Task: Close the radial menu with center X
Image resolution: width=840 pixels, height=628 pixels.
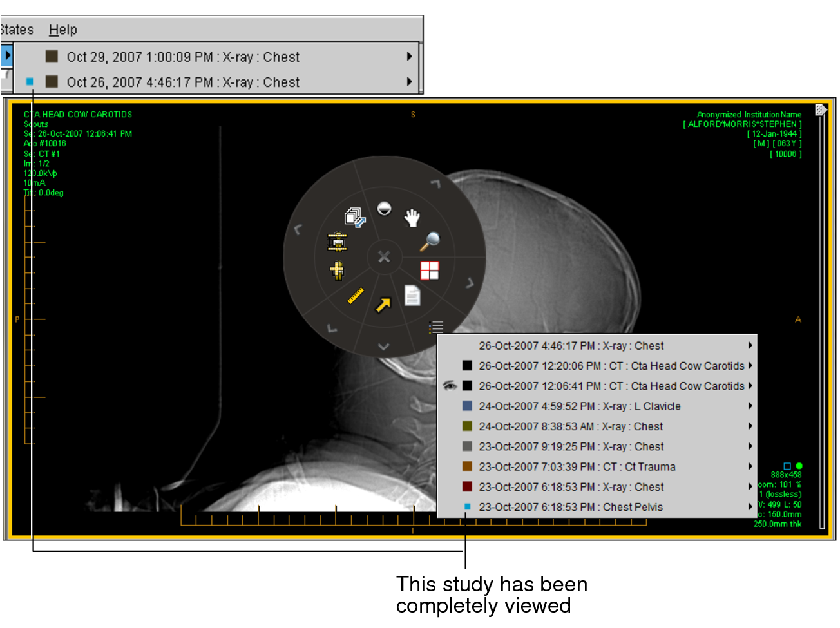Action: (x=384, y=256)
